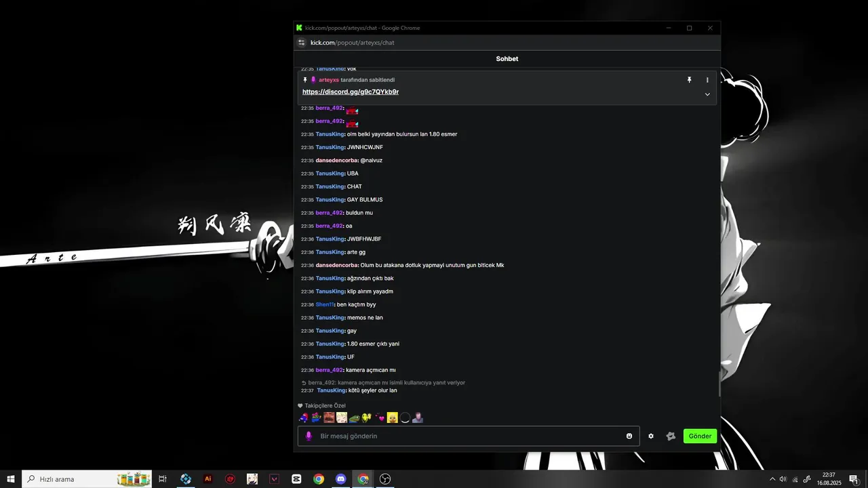
Task: Send message with the Gönder button
Action: pyautogui.click(x=700, y=436)
